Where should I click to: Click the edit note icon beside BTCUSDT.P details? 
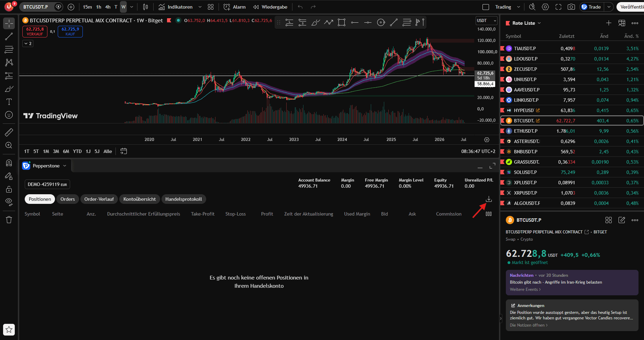click(622, 220)
